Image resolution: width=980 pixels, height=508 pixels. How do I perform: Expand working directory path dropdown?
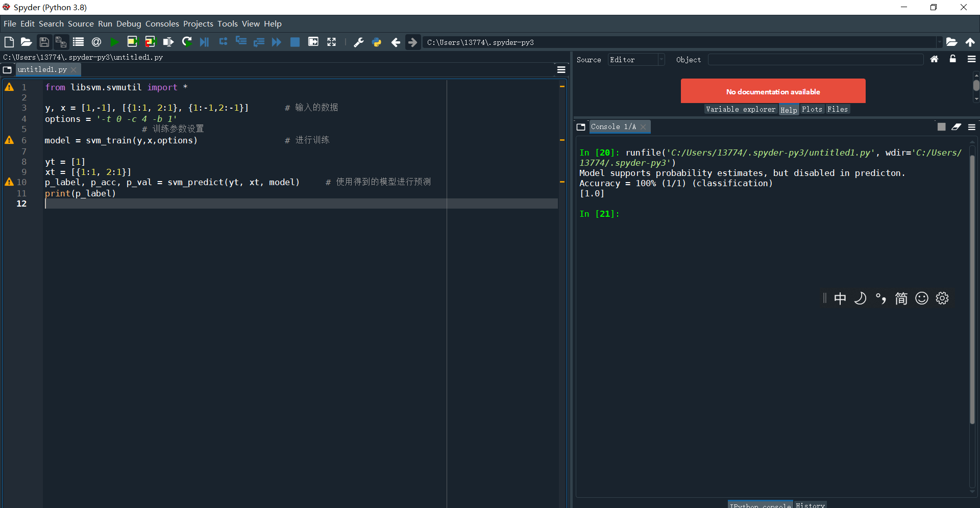click(x=939, y=42)
